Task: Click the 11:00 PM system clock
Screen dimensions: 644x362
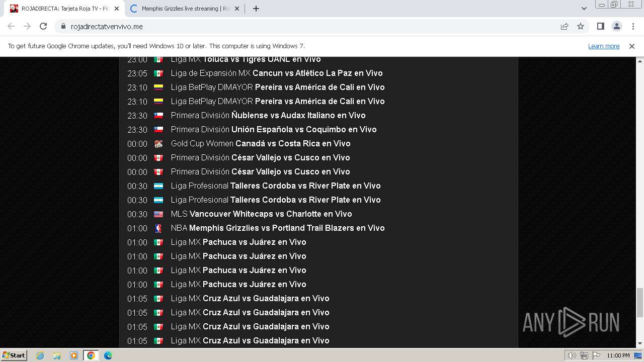Action: click(618, 355)
